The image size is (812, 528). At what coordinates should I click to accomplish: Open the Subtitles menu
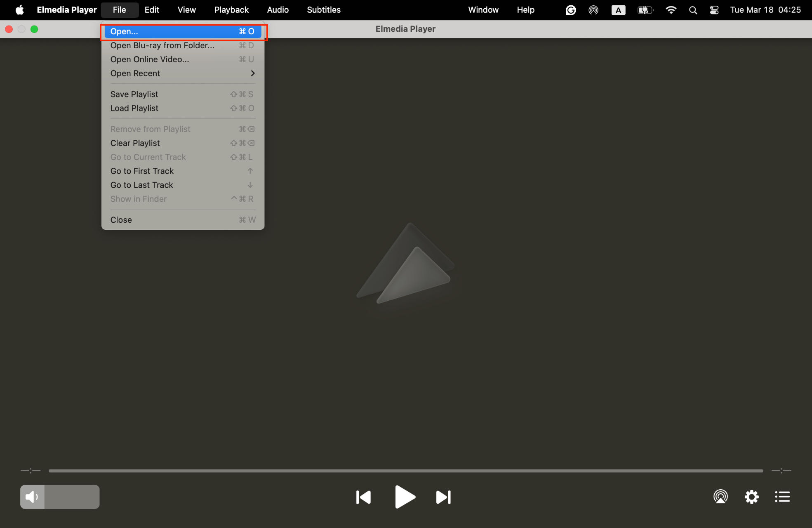[x=324, y=10]
